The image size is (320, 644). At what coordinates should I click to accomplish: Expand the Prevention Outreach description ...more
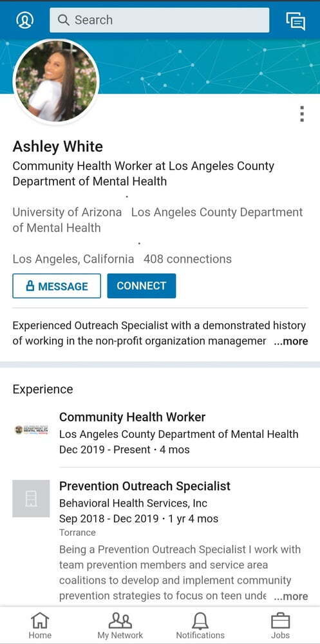coord(291,596)
